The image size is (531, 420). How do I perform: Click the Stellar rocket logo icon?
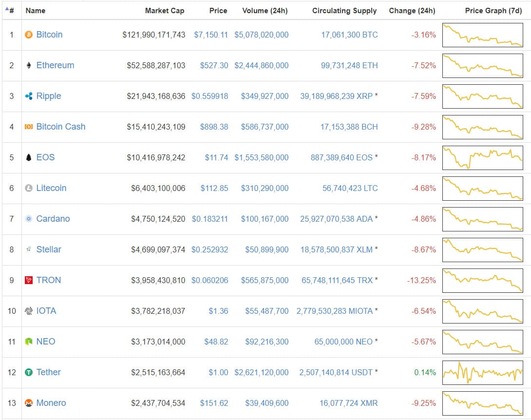[29, 249]
